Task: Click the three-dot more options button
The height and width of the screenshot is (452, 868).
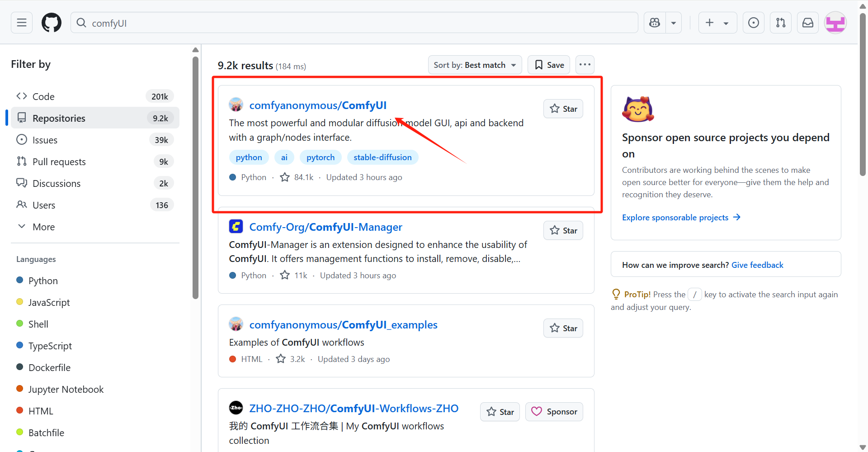Action: coord(585,65)
